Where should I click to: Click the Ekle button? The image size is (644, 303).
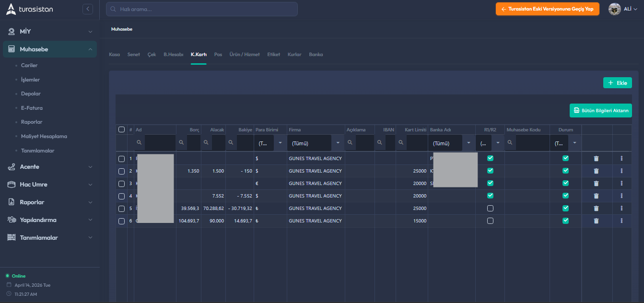(618, 83)
